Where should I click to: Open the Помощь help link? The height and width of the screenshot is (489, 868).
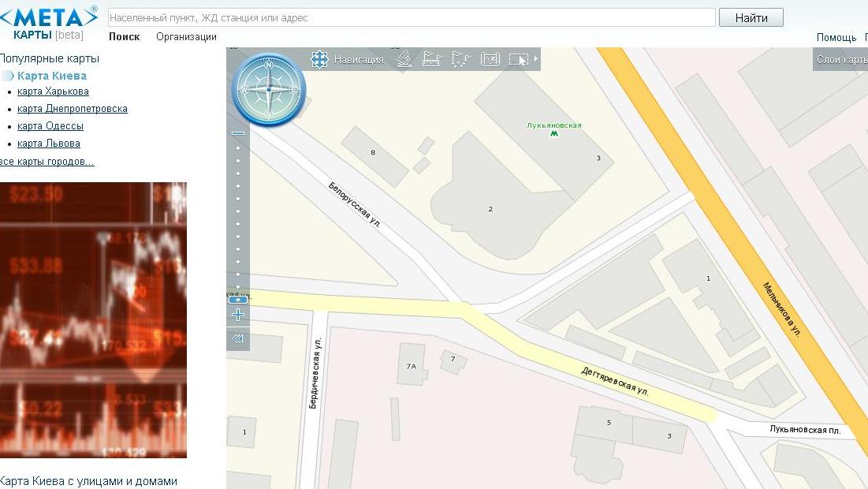click(836, 37)
